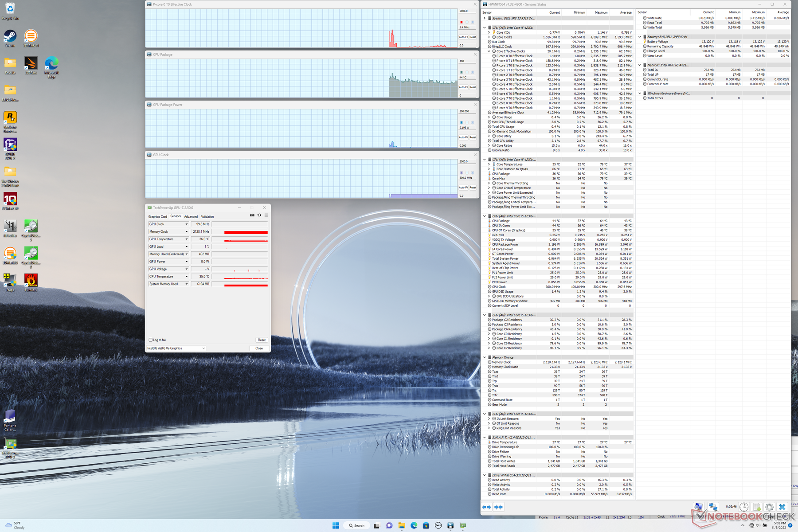Select the Drive Temperature row in HWiNFO
This screenshot has width=798, height=532.
561,442
